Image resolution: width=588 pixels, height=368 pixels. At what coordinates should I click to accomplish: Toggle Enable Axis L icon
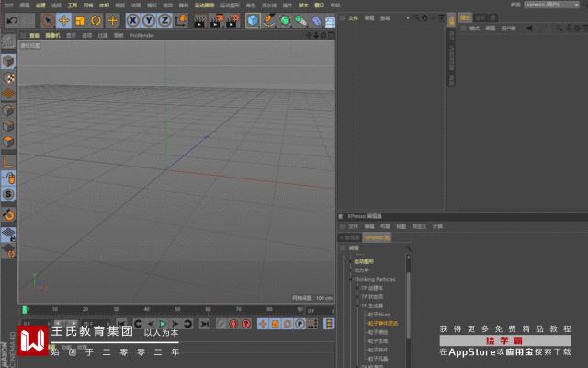tap(8, 162)
